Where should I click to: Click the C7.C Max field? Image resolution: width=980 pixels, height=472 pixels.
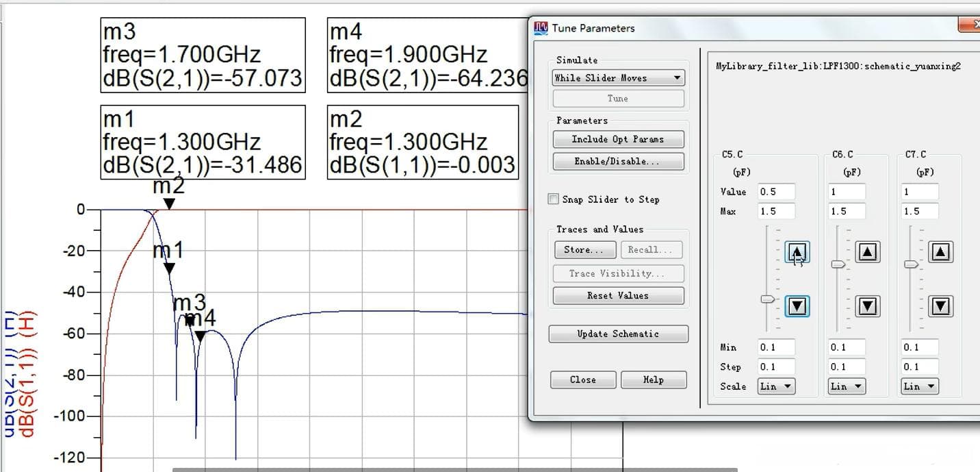click(920, 211)
